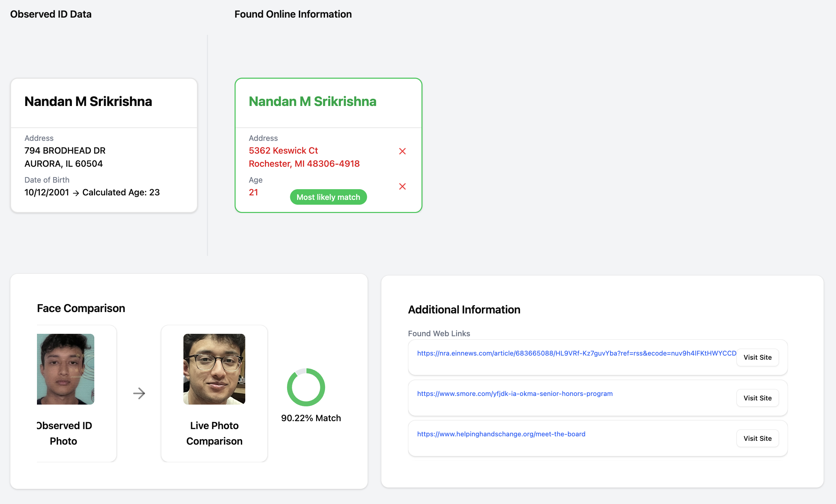Click the 794 BRODHEAD DR address text
Screen dimensions: 836x504
click(65, 151)
